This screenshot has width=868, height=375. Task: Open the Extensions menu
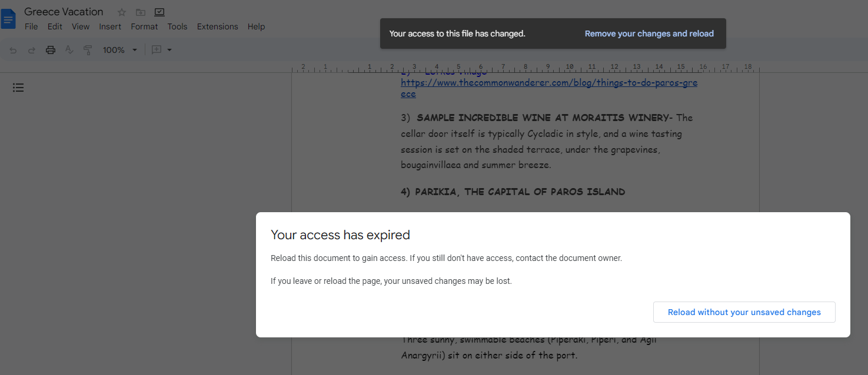(217, 26)
